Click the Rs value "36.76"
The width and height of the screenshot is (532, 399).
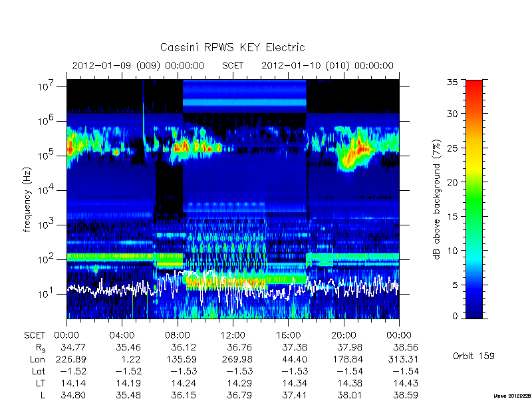[239, 347]
